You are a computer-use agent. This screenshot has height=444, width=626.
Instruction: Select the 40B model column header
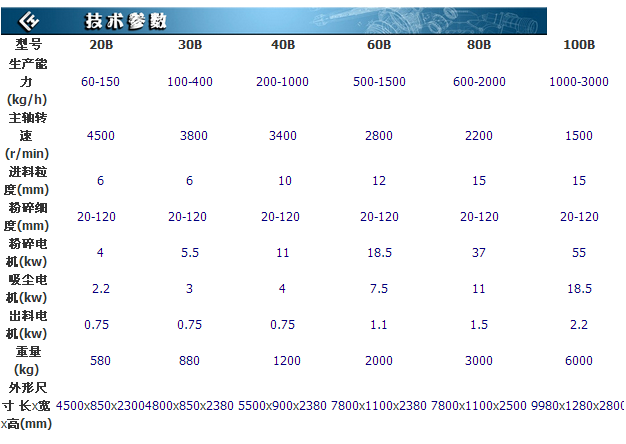[283, 45]
